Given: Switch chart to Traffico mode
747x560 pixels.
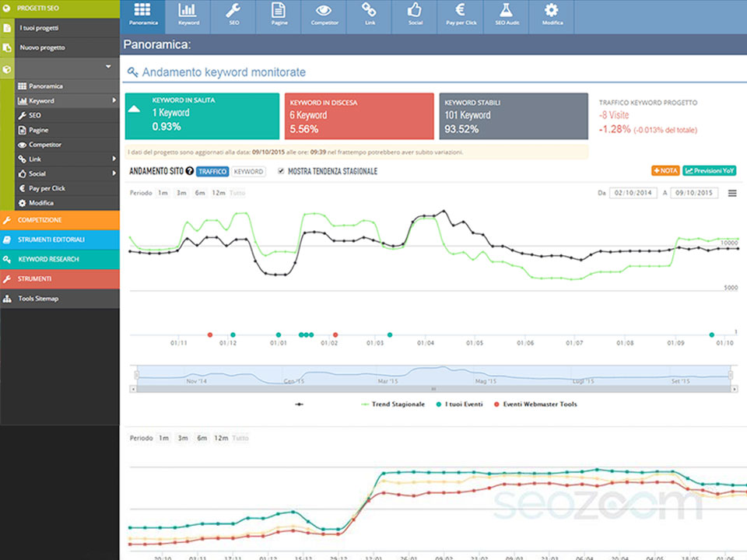Looking at the screenshot, I should pyautogui.click(x=212, y=171).
